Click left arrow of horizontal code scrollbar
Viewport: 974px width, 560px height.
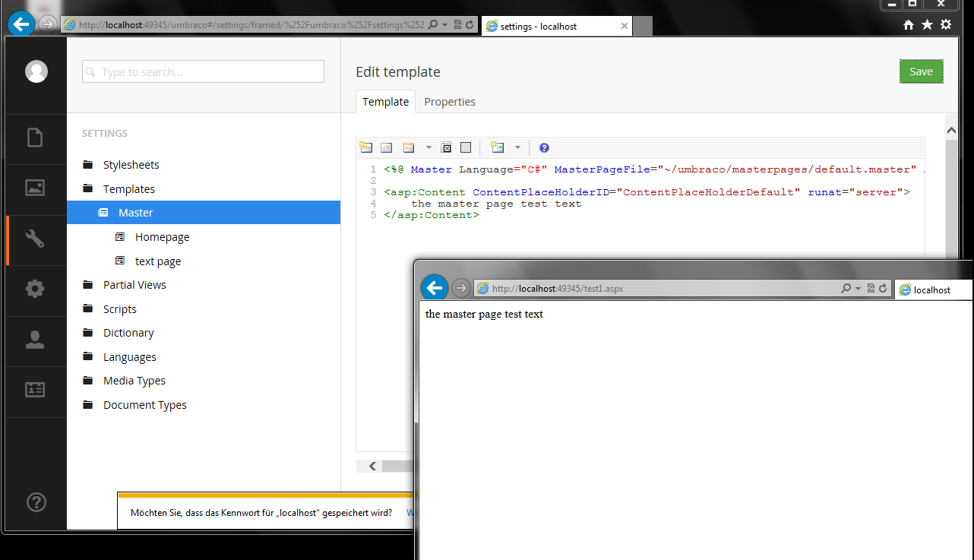372,466
